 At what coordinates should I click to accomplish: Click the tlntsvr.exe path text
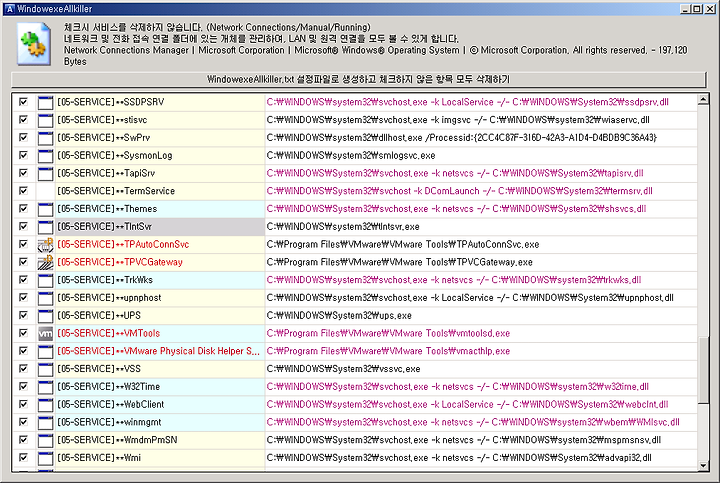click(343, 227)
